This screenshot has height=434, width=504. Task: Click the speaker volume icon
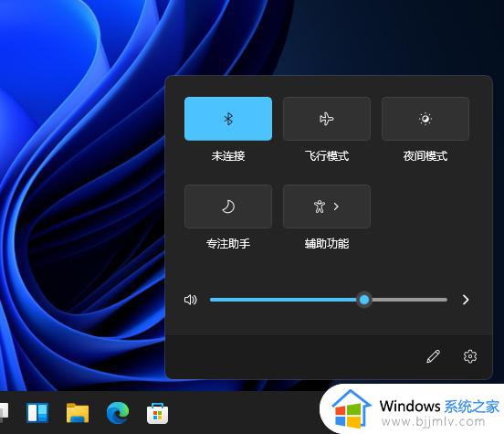(x=191, y=300)
